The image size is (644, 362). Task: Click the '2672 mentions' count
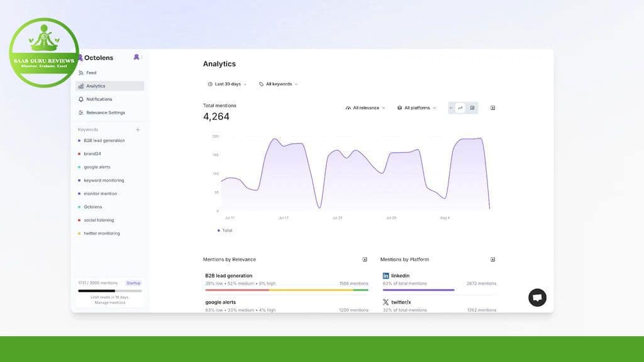point(481,283)
